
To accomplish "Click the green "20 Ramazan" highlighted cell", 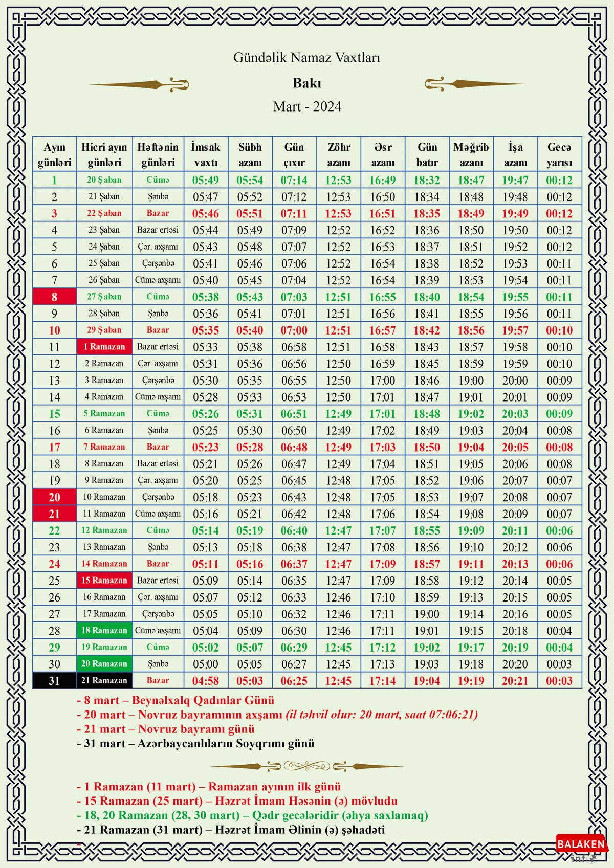I will coord(104,664).
